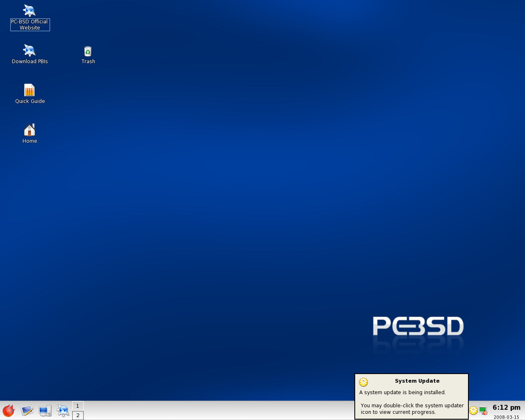This screenshot has width=525, height=420.
Task: Click the desktop pencil icon in the panel
Action: click(27, 411)
